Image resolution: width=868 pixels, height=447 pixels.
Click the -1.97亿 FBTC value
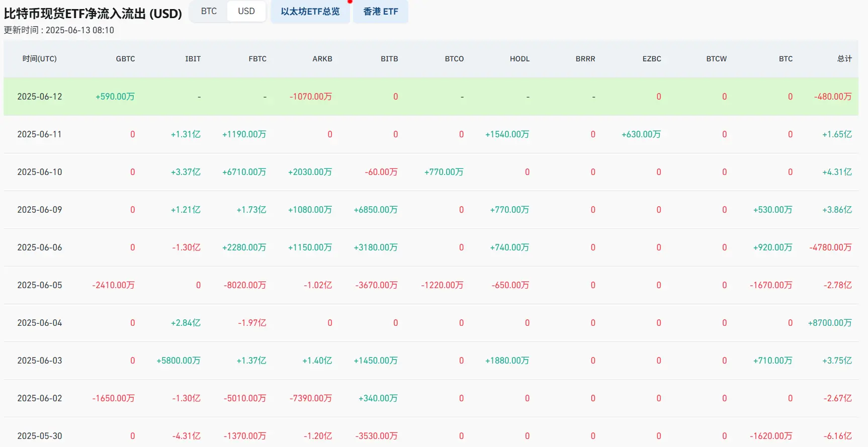click(252, 323)
